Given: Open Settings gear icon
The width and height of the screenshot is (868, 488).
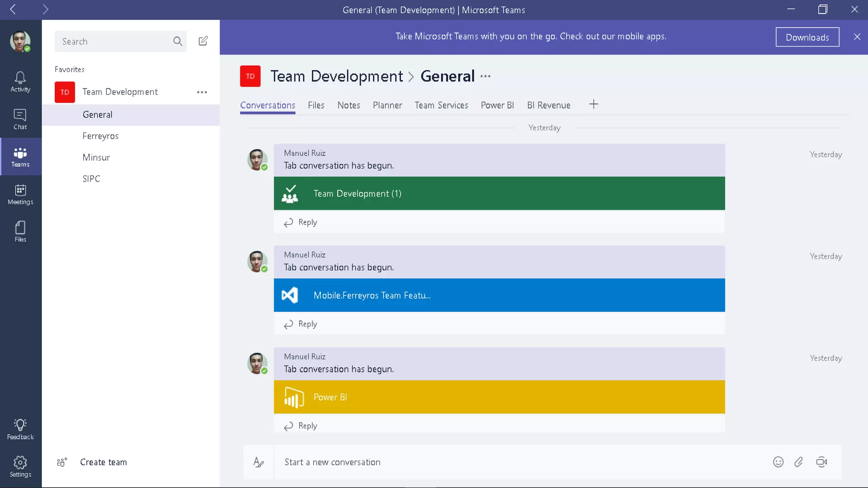Looking at the screenshot, I should pyautogui.click(x=20, y=466).
